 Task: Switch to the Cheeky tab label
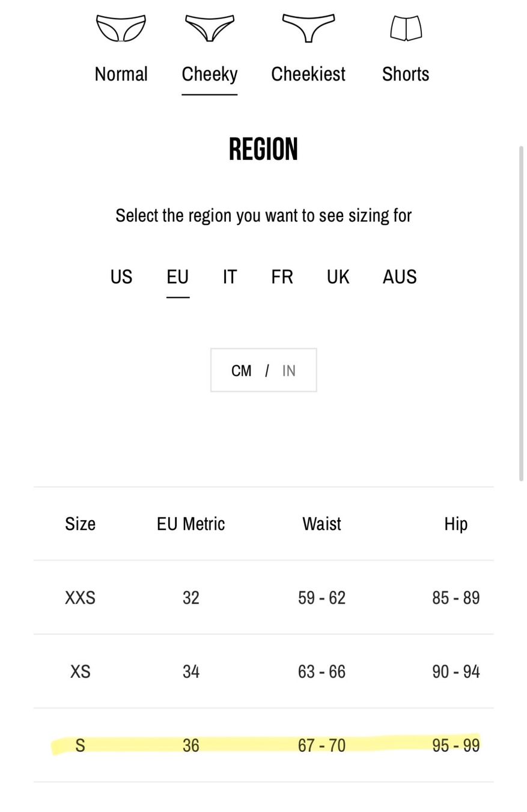coord(209,74)
